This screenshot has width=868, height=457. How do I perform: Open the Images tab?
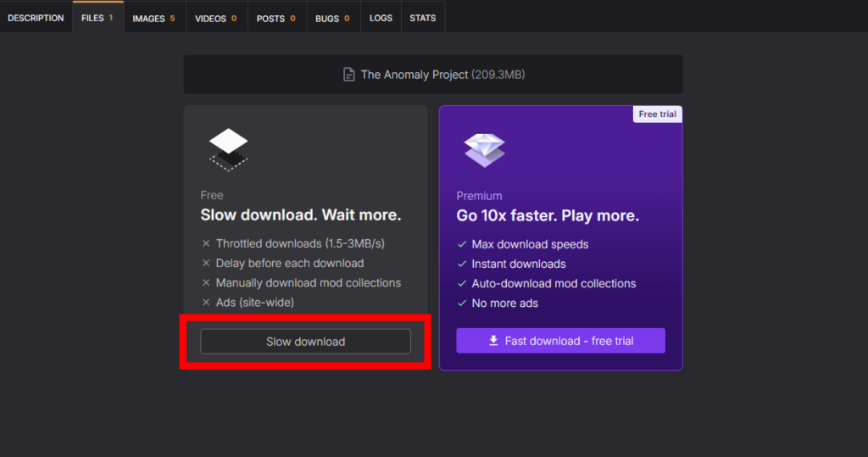click(x=153, y=18)
